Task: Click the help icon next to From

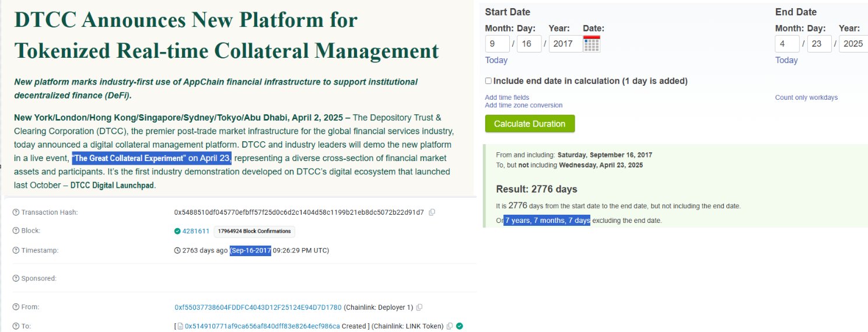Action: 16,307
